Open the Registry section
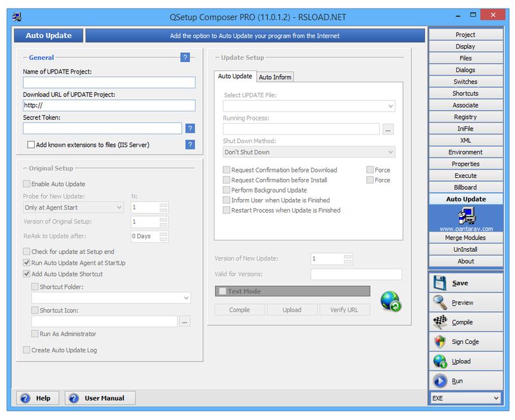Image resolution: width=515 pixels, height=420 pixels. (x=465, y=117)
